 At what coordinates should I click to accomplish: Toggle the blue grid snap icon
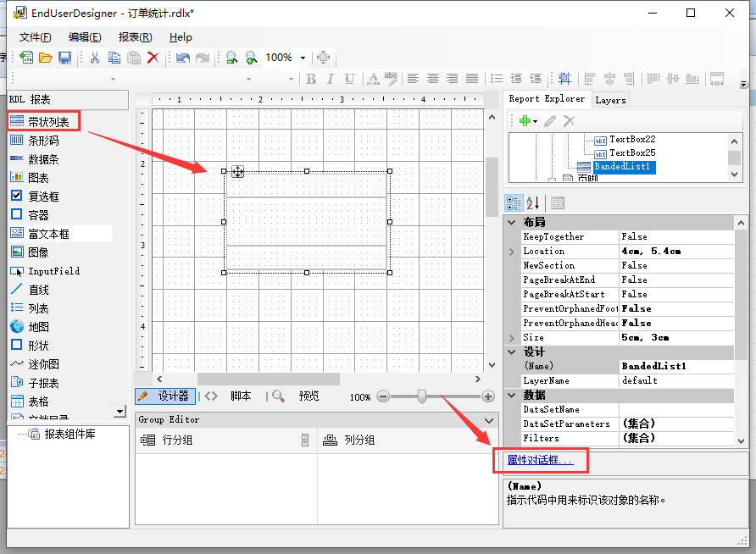tap(564, 79)
